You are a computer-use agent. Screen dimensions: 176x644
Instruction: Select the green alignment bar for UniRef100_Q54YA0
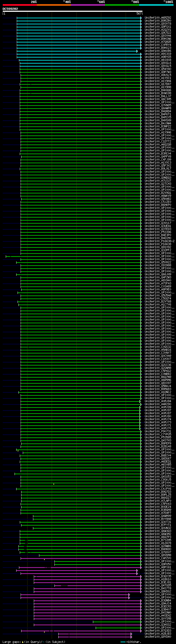pos(80,69)
